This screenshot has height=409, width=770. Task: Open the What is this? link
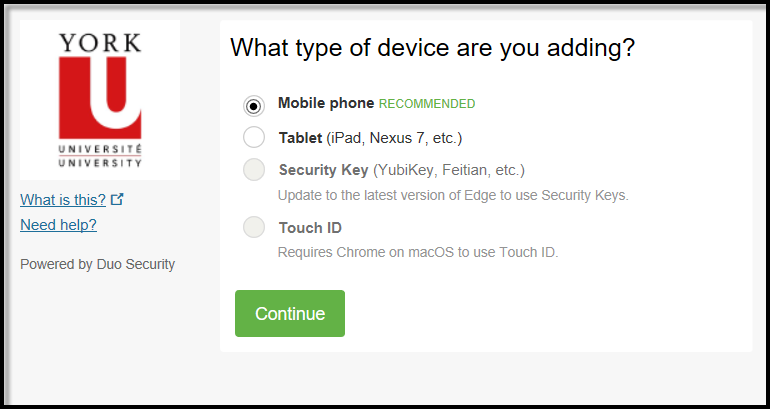(x=63, y=200)
